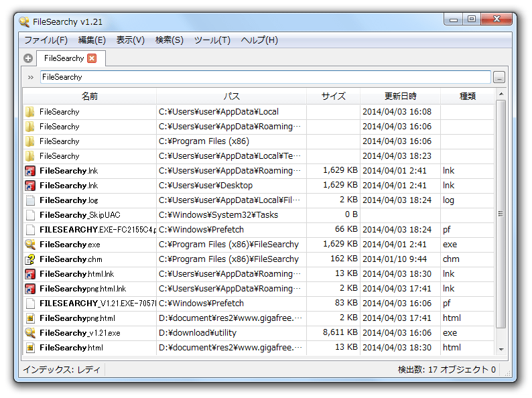Click icon of FILESEARCHY.EXE-FC2155C4 prefetch file
Image resolution: width=532 pixels, height=398 pixels.
[x=30, y=230]
